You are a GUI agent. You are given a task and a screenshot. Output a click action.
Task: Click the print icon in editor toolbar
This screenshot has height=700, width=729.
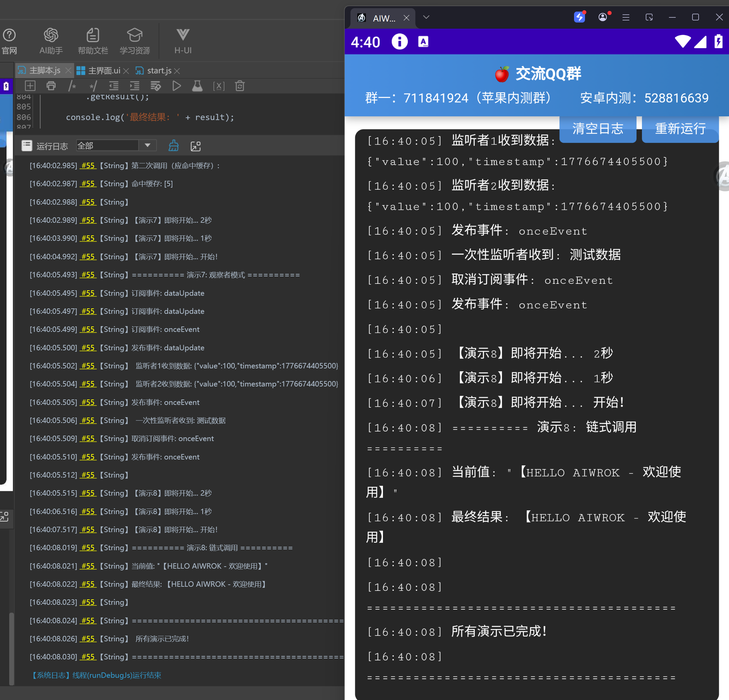point(51,86)
